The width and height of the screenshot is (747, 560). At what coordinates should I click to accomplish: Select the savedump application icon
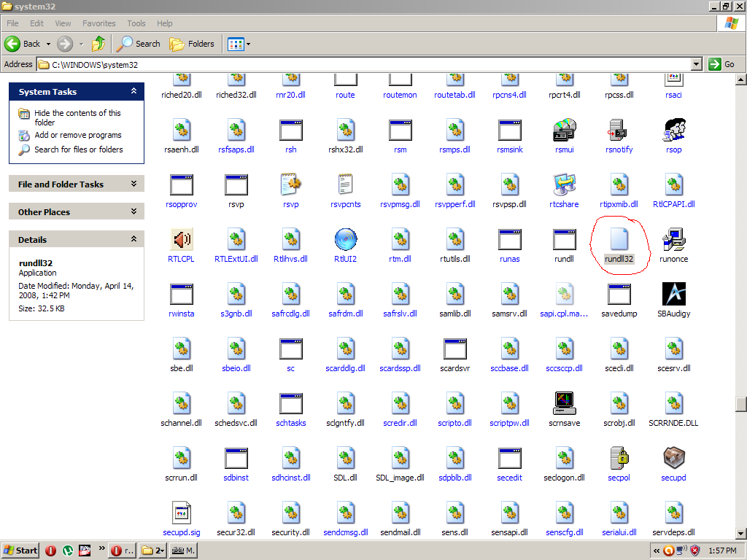coord(619,294)
